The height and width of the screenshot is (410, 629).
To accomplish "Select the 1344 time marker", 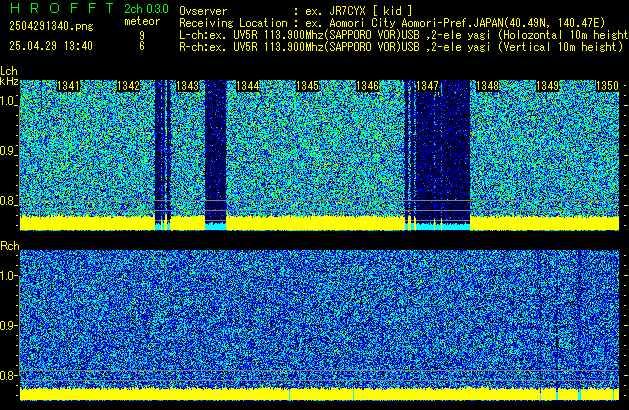I will [248, 86].
